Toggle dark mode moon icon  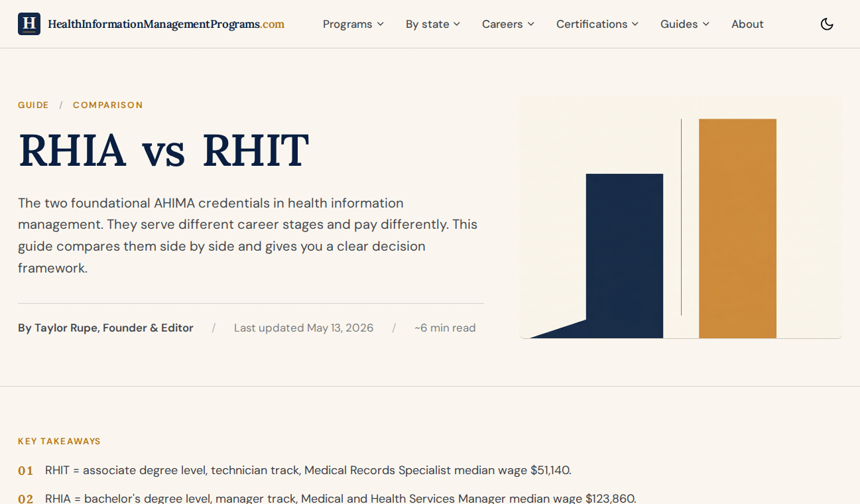click(x=827, y=25)
